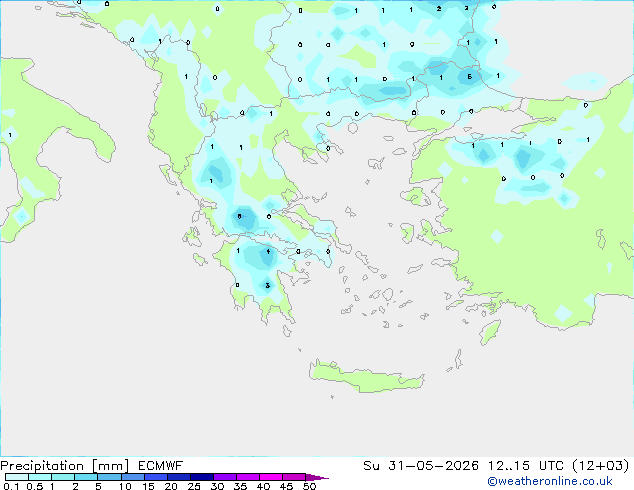Pick the 15–20 mm royal blue legend swatch
The width and height of the screenshot is (634, 490).
coord(155,477)
